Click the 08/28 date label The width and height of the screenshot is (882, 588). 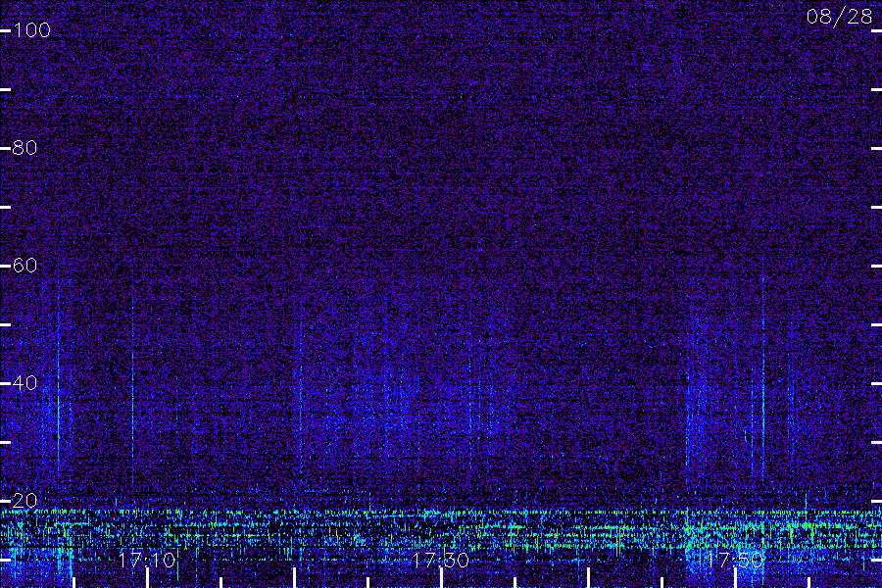click(839, 17)
